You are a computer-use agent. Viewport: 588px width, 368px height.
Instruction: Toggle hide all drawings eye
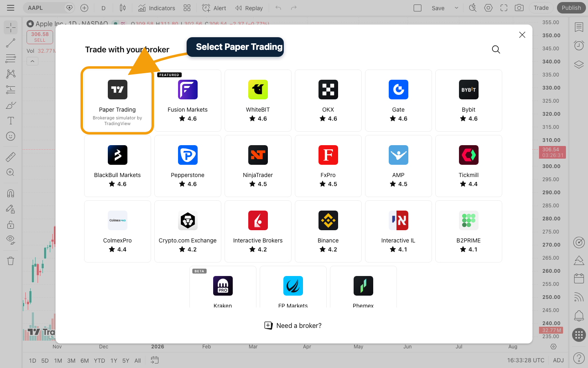point(11,240)
